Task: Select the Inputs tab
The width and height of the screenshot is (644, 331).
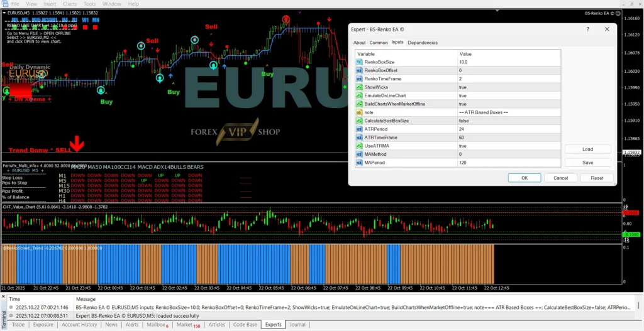Action: [397, 42]
